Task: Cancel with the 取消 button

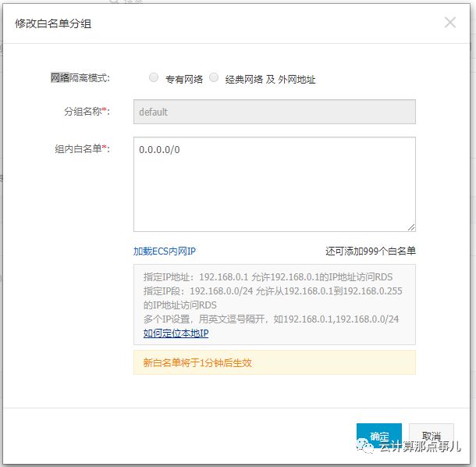Action: coord(431,436)
